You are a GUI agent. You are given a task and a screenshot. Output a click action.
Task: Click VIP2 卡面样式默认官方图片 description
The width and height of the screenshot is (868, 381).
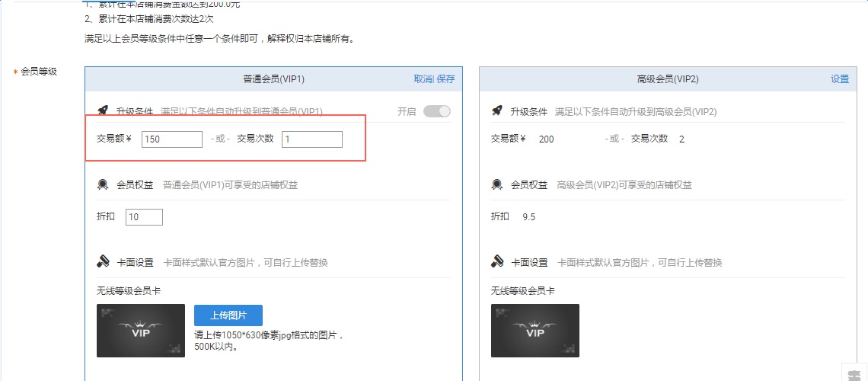[640, 262]
